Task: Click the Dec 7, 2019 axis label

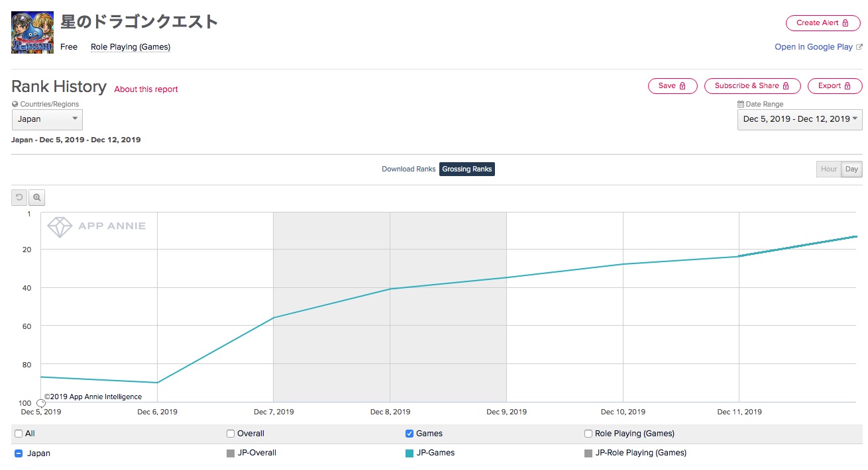Action: (x=274, y=412)
